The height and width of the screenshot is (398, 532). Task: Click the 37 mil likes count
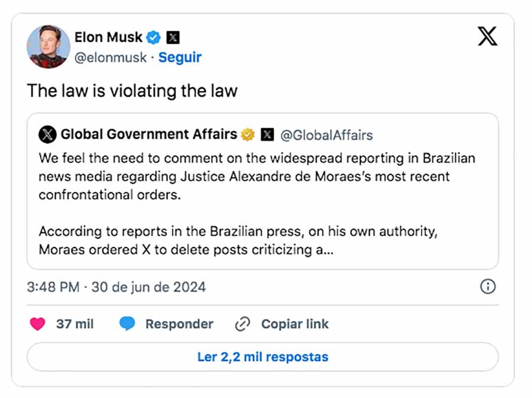tap(75, 324)
